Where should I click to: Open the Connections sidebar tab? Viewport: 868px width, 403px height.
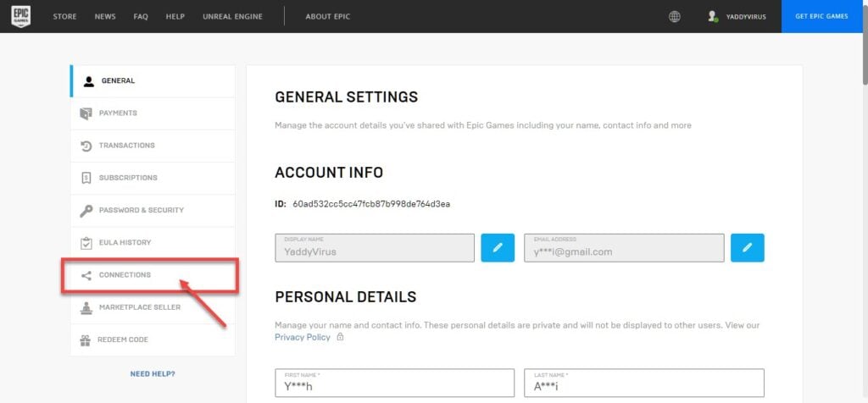(x=153, y=275)
